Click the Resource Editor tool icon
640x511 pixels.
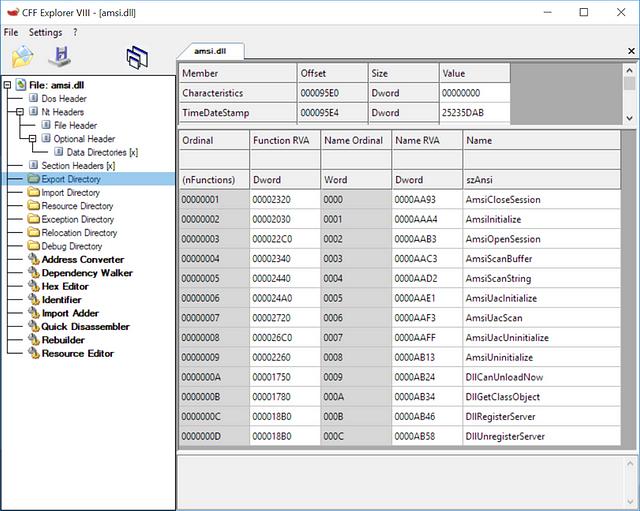33,353
